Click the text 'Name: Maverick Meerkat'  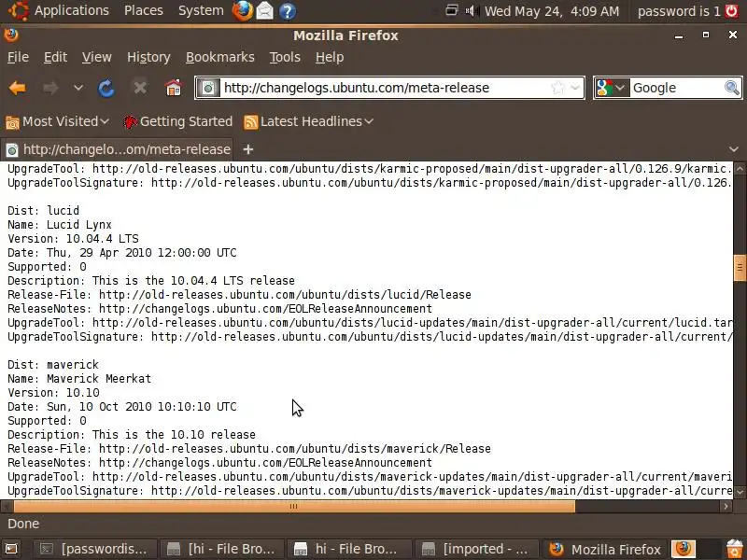point(79,379)
